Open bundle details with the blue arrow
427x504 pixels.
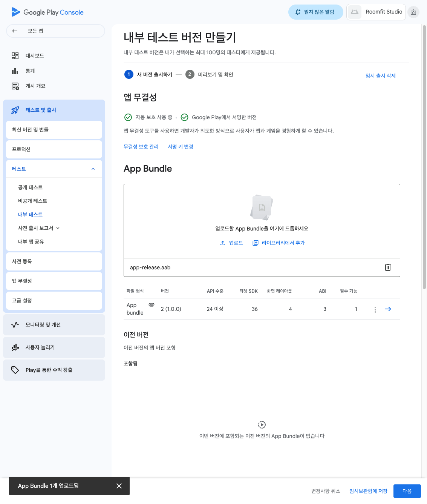pyautogui.click(x=388, y=309)
